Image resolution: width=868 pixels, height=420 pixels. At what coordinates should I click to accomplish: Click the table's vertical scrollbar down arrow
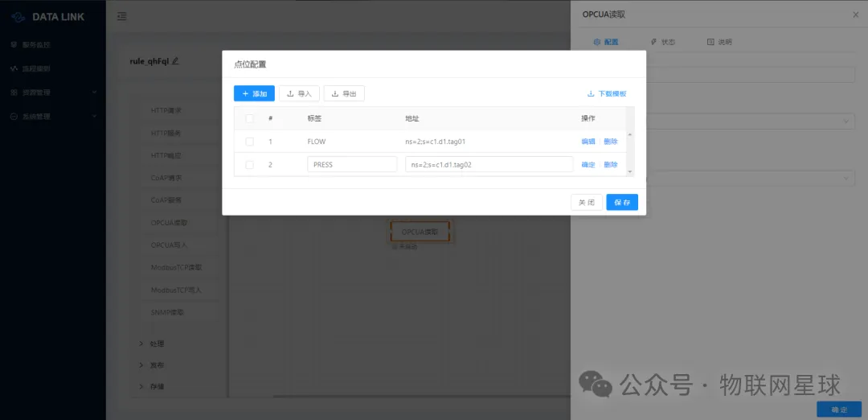pyautogui.click(x=630, y=171)
